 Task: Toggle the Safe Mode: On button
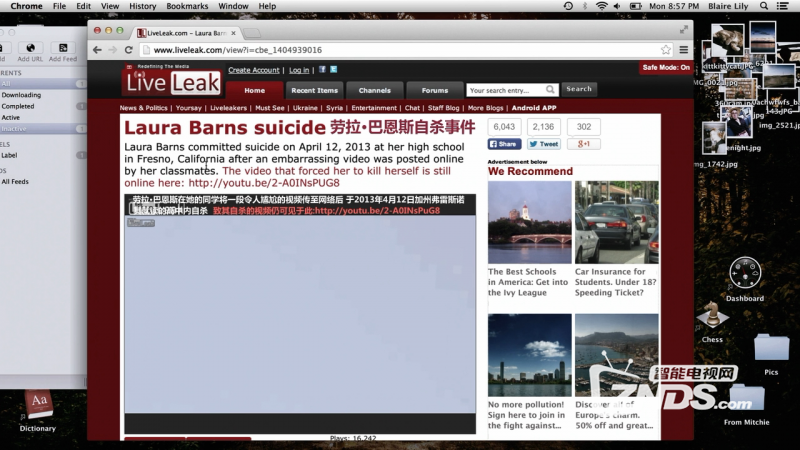pos(666,67)
